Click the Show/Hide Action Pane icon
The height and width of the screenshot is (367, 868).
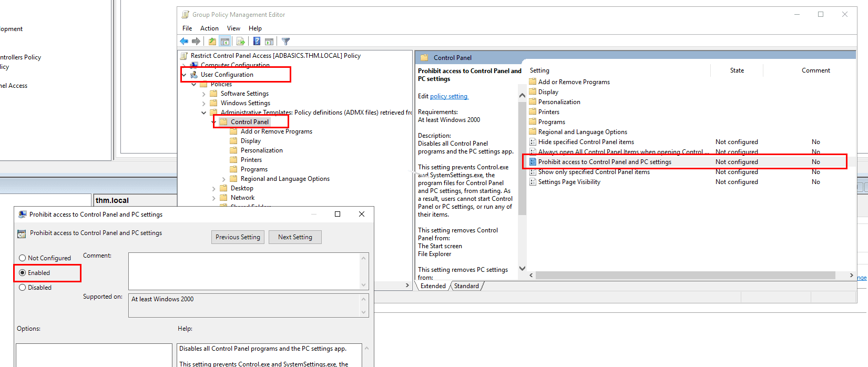pyautogui.click(x=269, y=42)
